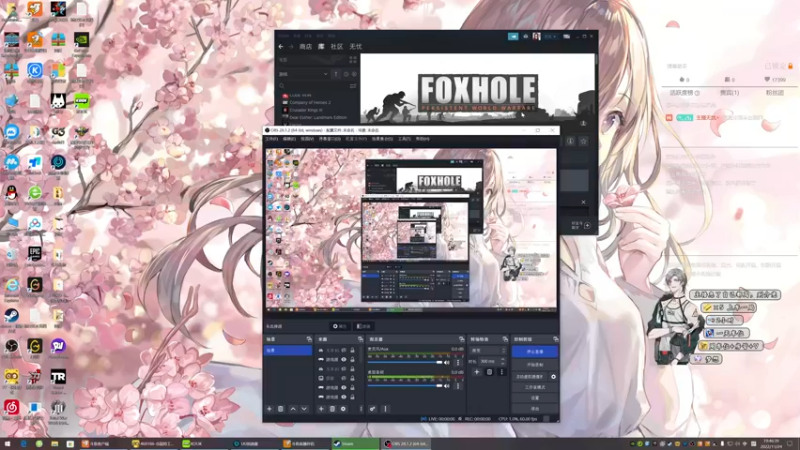Click the Desktop Audio volume slider
The height and width of the screenshot is (450, 800).
[x=405, y=386]
